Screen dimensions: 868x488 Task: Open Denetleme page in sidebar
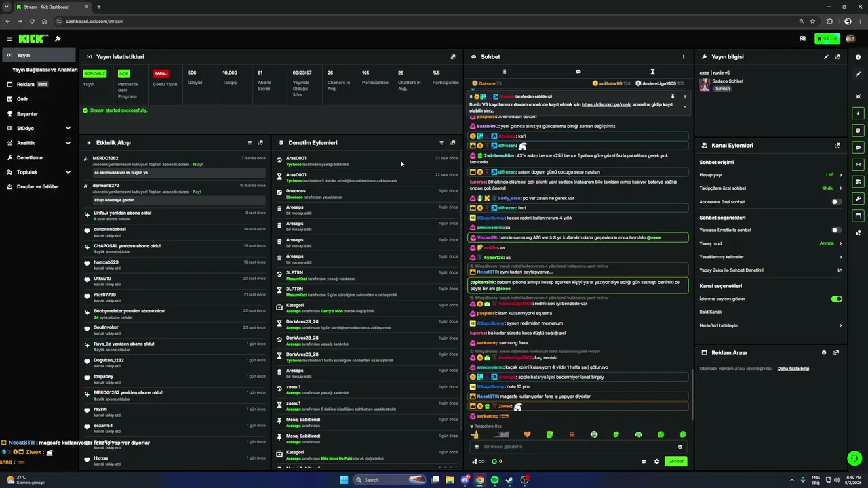[39, 157]
